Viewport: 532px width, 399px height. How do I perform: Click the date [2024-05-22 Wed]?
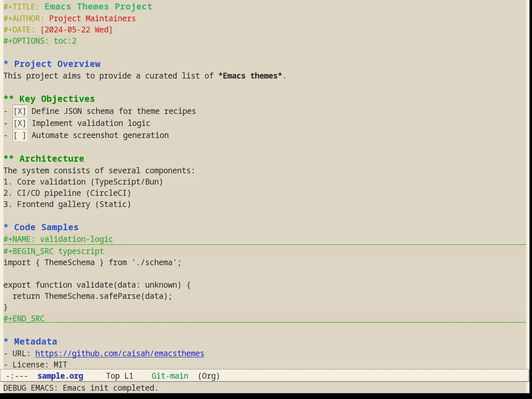pyautogui.click(x=76, y=30)
